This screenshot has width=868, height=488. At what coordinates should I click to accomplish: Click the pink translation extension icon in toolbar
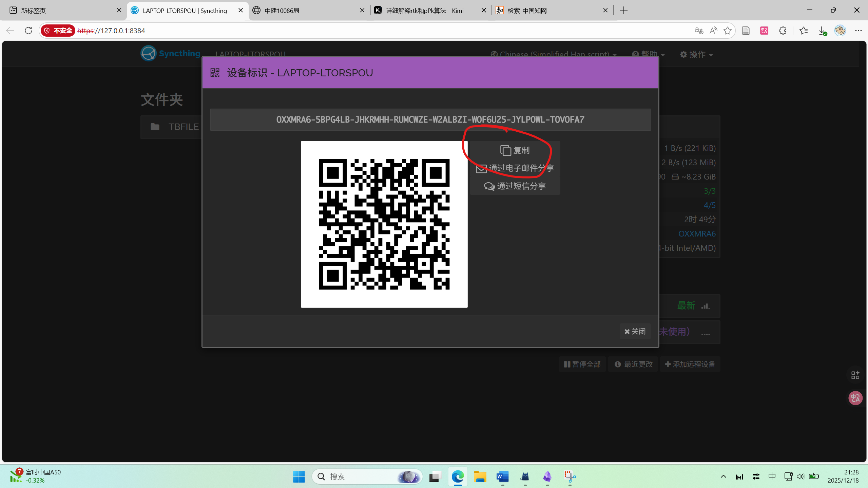point(764,31)
